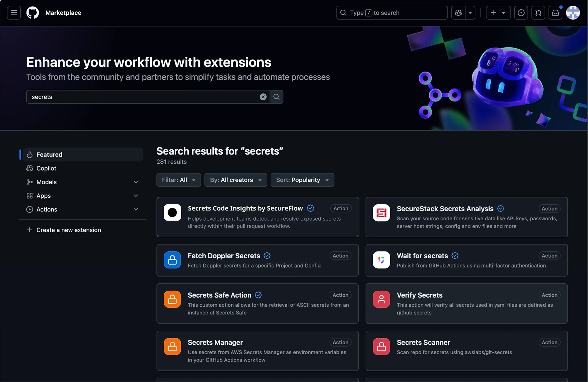Click the GitHub logo
The height and width of the screenshot is (382, 588).
[32, 13]
